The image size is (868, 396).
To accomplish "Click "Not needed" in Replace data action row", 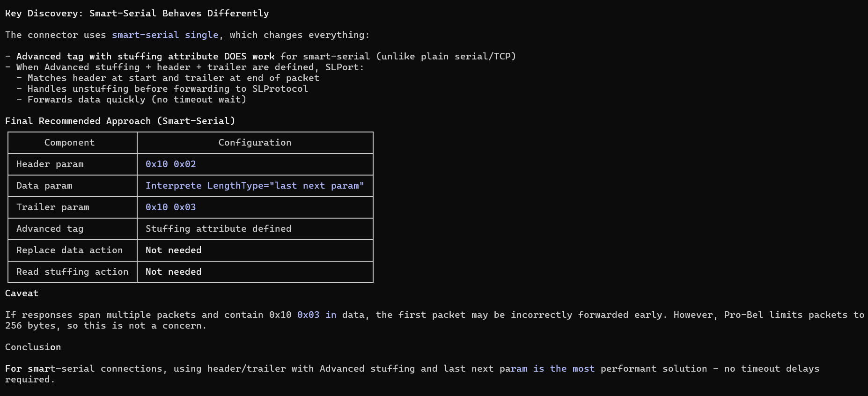I will click(173, 250).
